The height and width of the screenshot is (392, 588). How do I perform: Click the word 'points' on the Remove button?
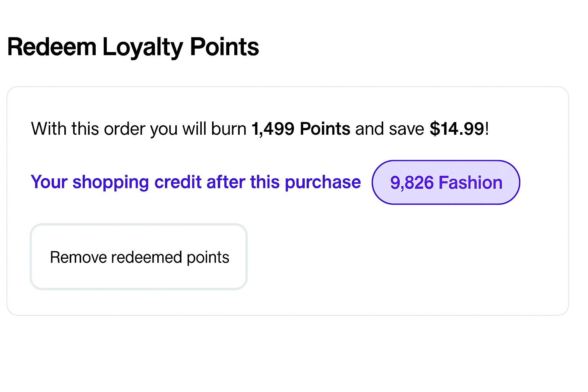click(x=208, y=257)
